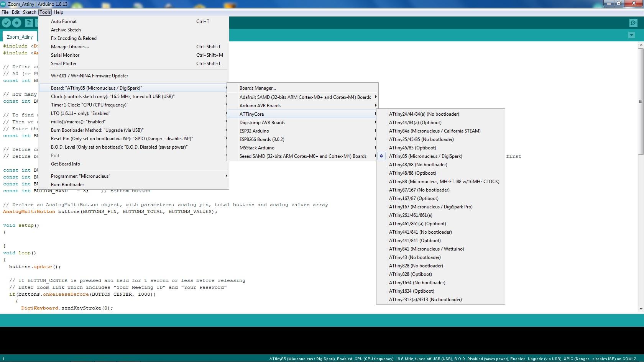Expand ESP32 Arduino submenu

303,131
